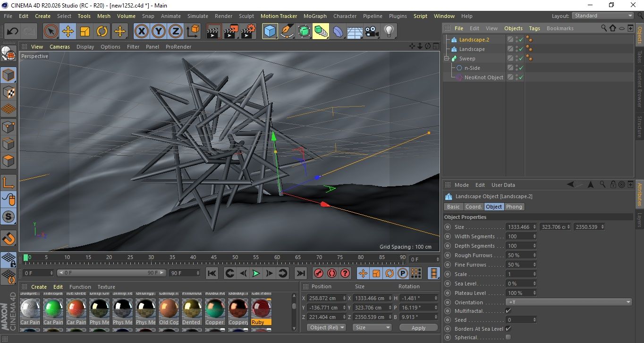Toggle Multifractal checkbox
Viewport: 644px width, 343px height.
(x=508, y=311)
